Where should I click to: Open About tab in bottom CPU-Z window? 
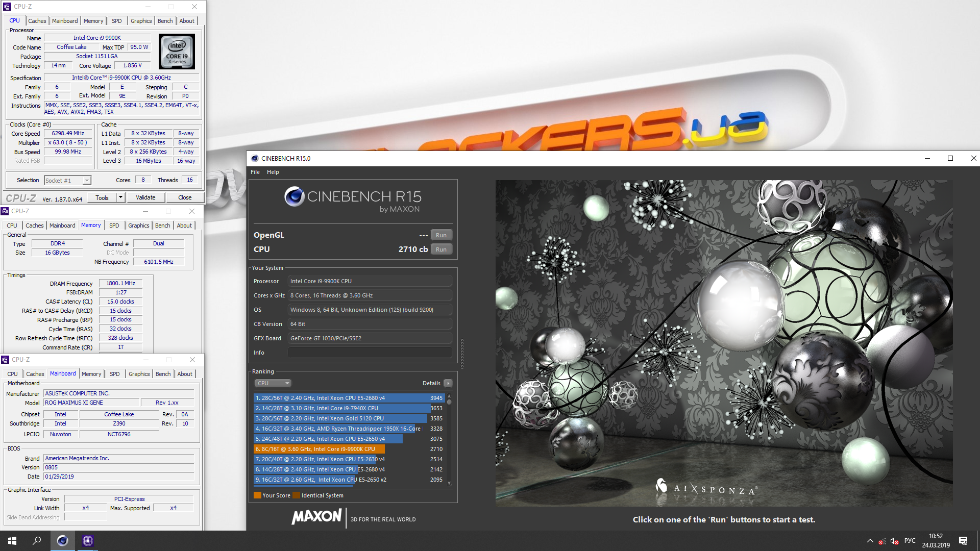point(185,374)
